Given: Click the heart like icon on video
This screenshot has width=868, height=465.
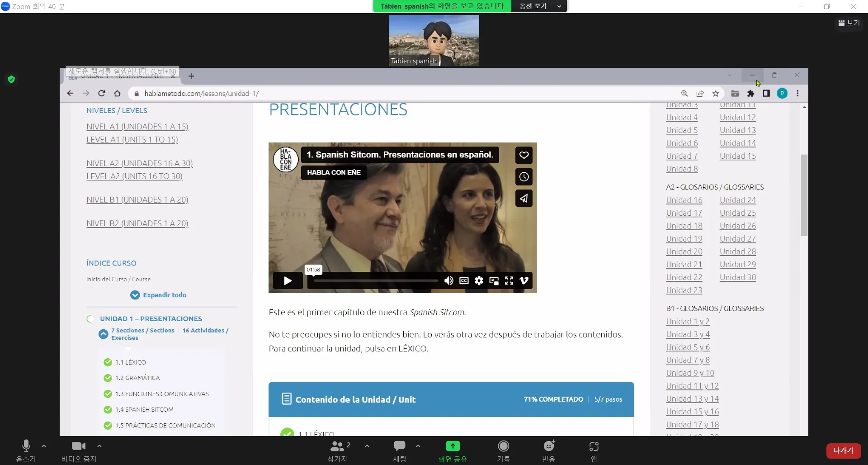Looking at the screenshot, I should [x=524, y=155].
